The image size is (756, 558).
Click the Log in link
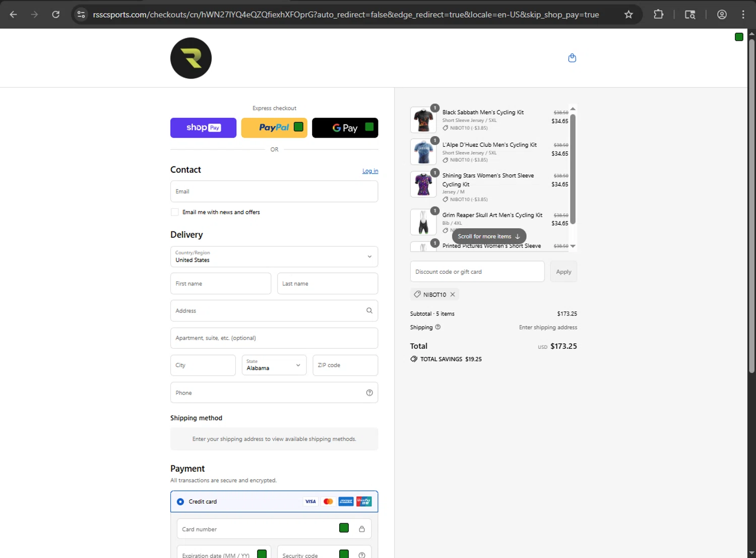click(370, 171)
